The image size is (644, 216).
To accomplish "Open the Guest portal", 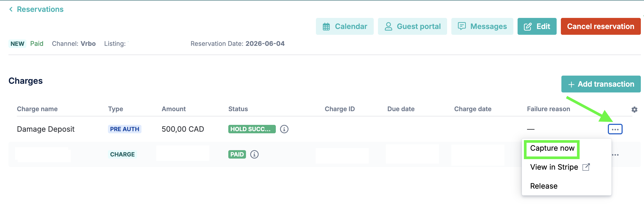I will 413,26.
